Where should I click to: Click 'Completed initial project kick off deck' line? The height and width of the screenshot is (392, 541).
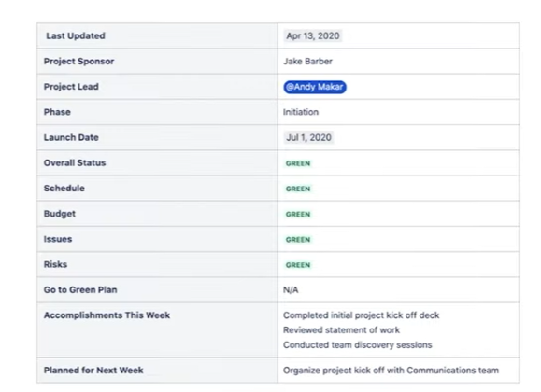[361, 315]
